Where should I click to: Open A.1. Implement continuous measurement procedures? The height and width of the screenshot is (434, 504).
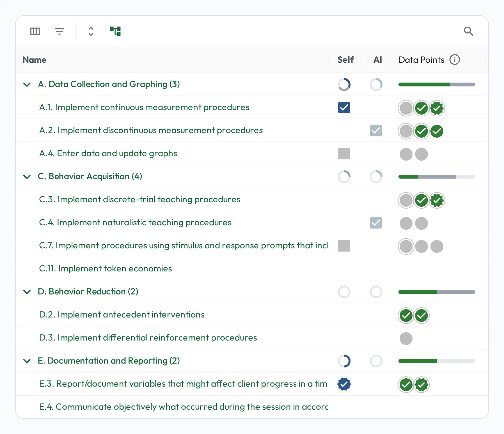pyautogui.click(x=144, y=107)
